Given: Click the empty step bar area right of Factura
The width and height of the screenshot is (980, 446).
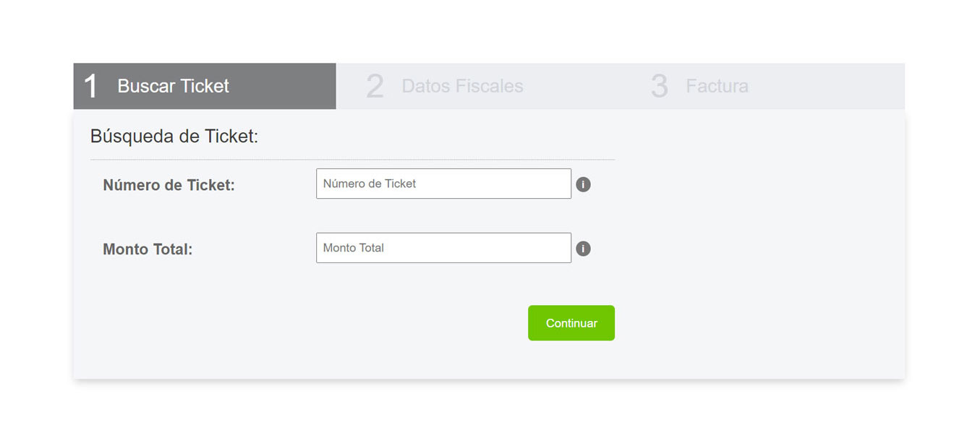Looking at the screenshot, I should [x=832, y=86].
